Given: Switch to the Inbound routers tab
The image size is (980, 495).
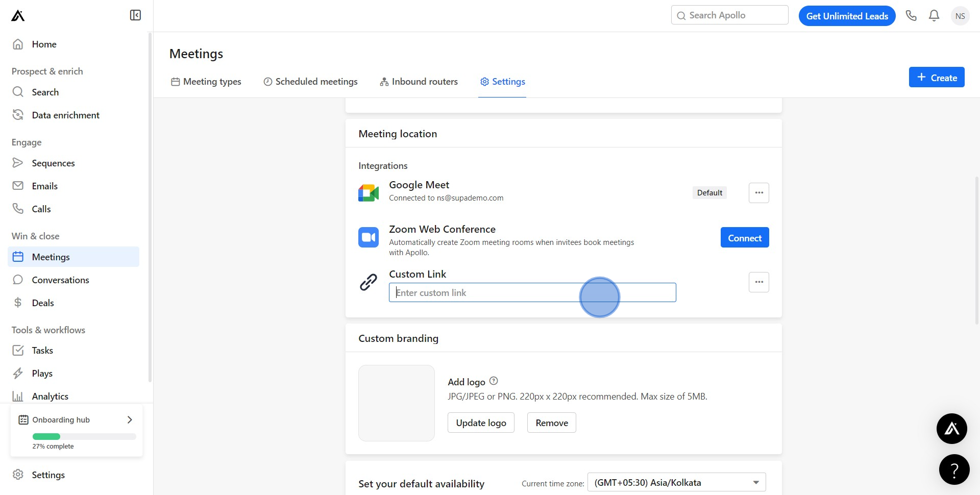Looking at the screenshot, I should 419,82.
